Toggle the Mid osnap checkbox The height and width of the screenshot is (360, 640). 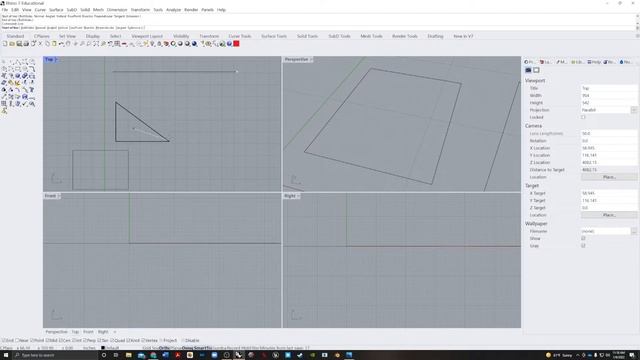[47, 340]
